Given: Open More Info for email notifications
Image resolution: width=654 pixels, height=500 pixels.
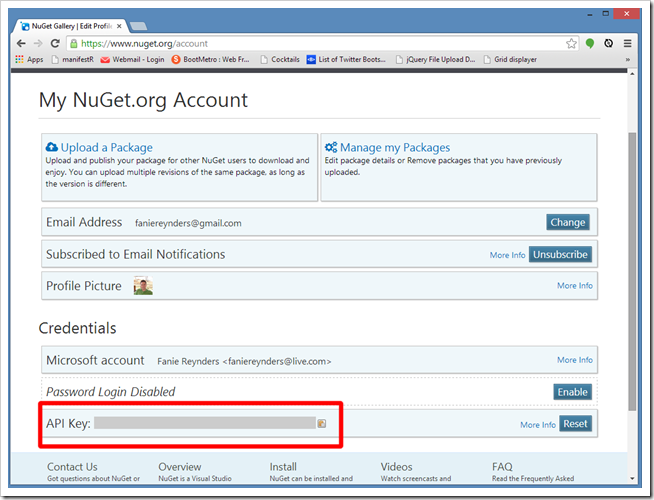Looking at the screenshot, I should [507, 255].
